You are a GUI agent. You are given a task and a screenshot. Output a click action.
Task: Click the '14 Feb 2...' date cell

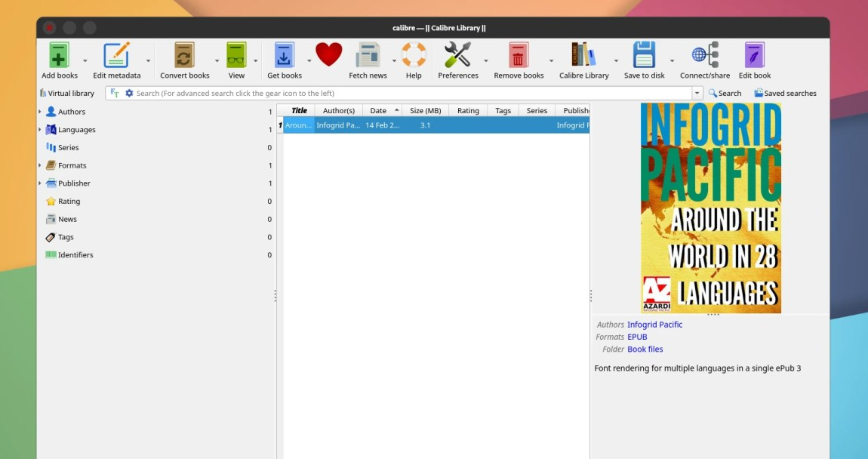[x=382, y=125]
